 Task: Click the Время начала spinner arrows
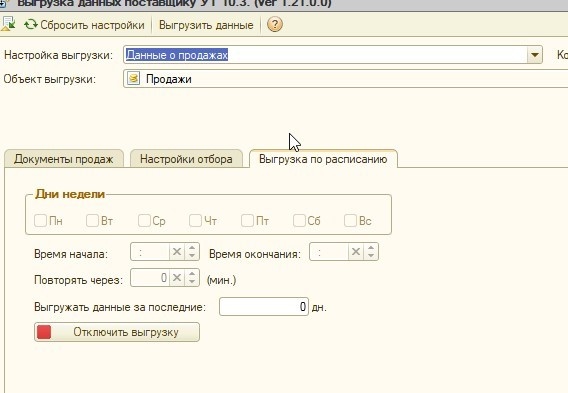click(x=192, y=251)
